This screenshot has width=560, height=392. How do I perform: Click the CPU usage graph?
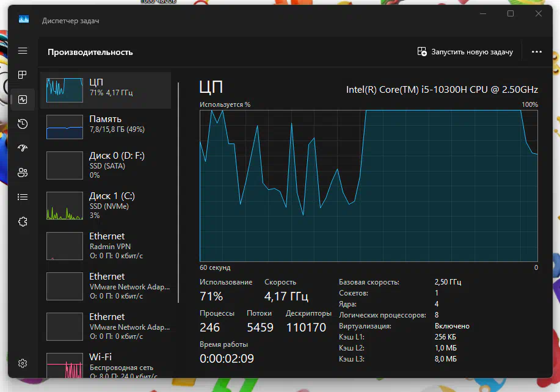(x=369, y=186)
